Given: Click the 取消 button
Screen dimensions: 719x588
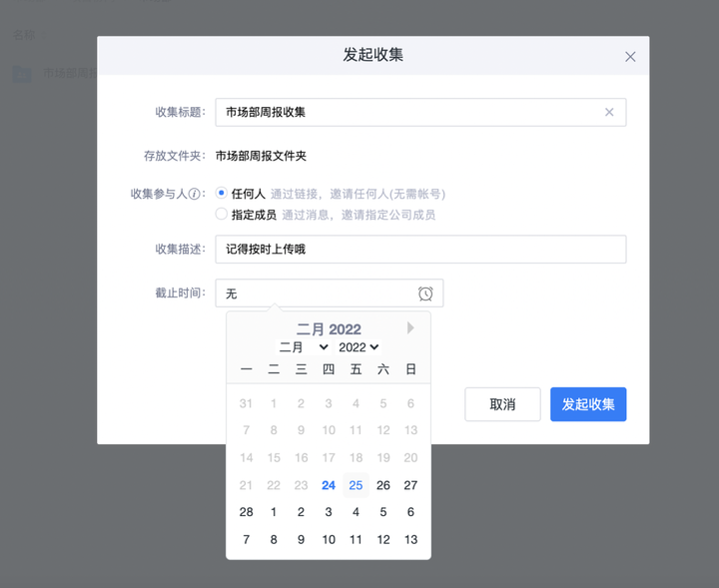Looking at the screenshot, I should pyautogui.click(x=502, y=404).
